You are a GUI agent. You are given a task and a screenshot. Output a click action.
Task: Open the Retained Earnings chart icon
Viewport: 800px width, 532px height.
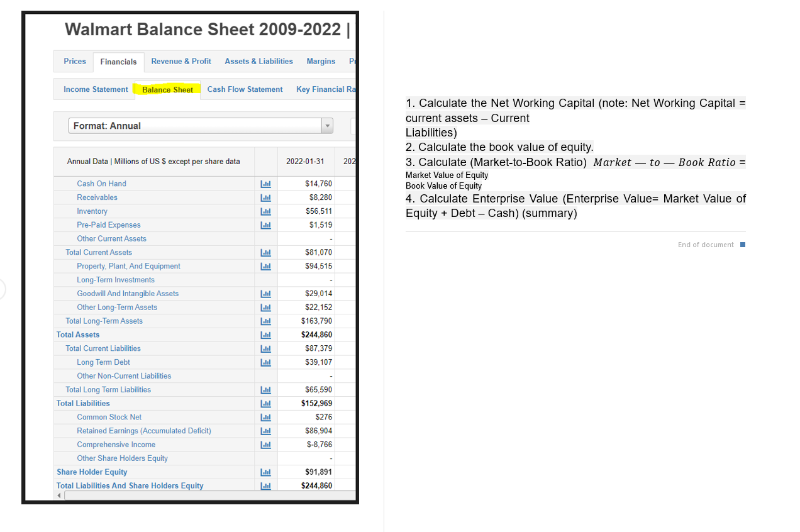(265, 431)
